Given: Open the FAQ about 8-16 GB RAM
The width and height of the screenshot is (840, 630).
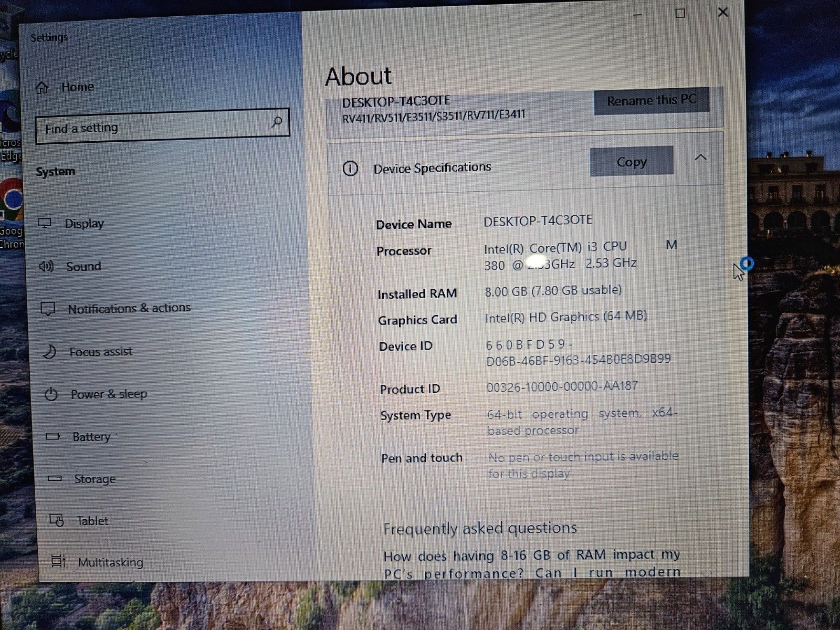Looking at the screenshot, I should [532, 564].
